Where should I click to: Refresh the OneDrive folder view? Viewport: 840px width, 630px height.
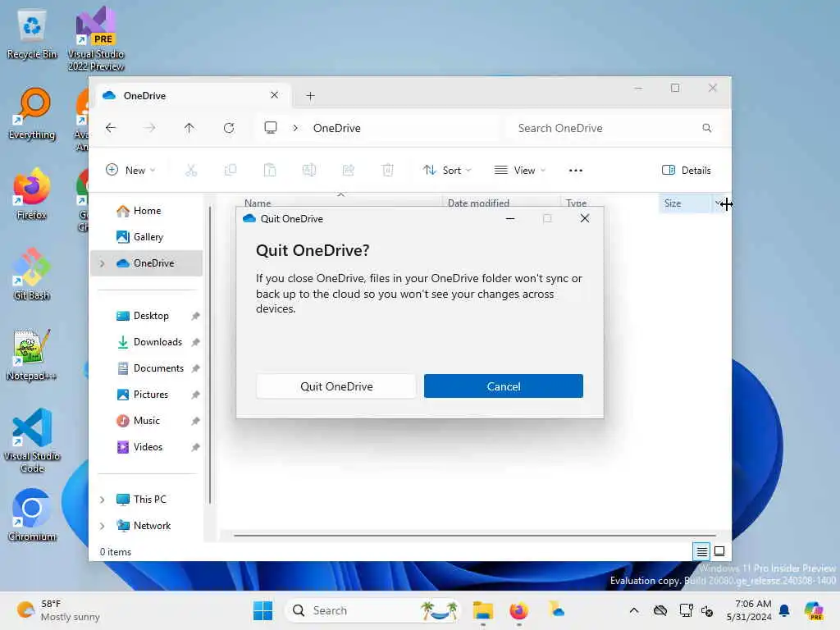click(x=229, y=128)
